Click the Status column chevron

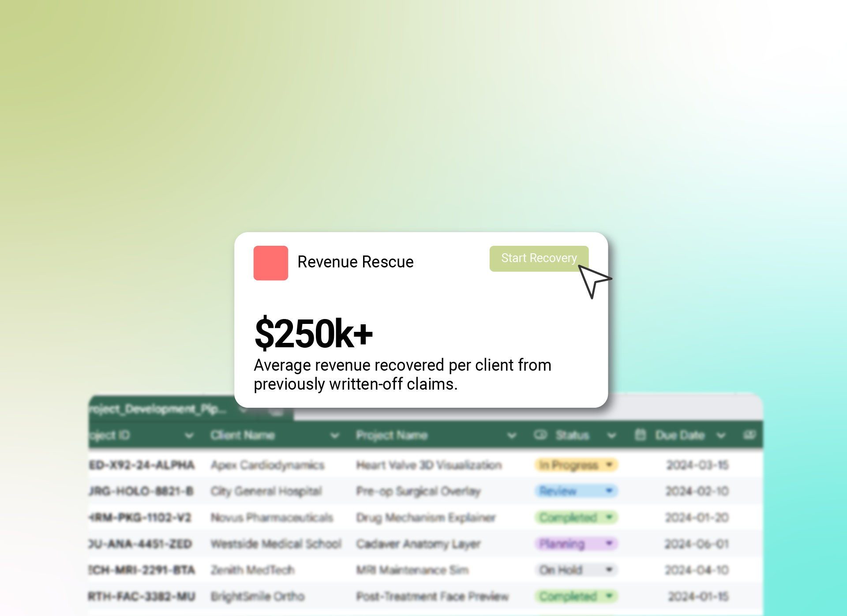(x=611, y=436)
